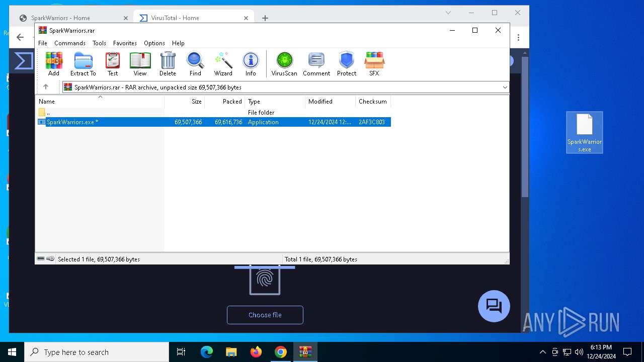This screenshot has height=362, width=644.
Task: Click the status bar drive icon
Action: [x=41, y=259]
